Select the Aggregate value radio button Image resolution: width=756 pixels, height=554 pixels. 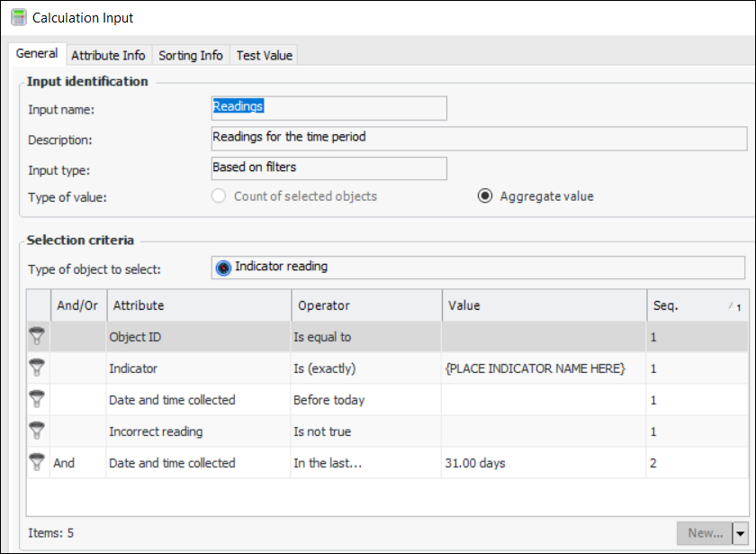484,195
